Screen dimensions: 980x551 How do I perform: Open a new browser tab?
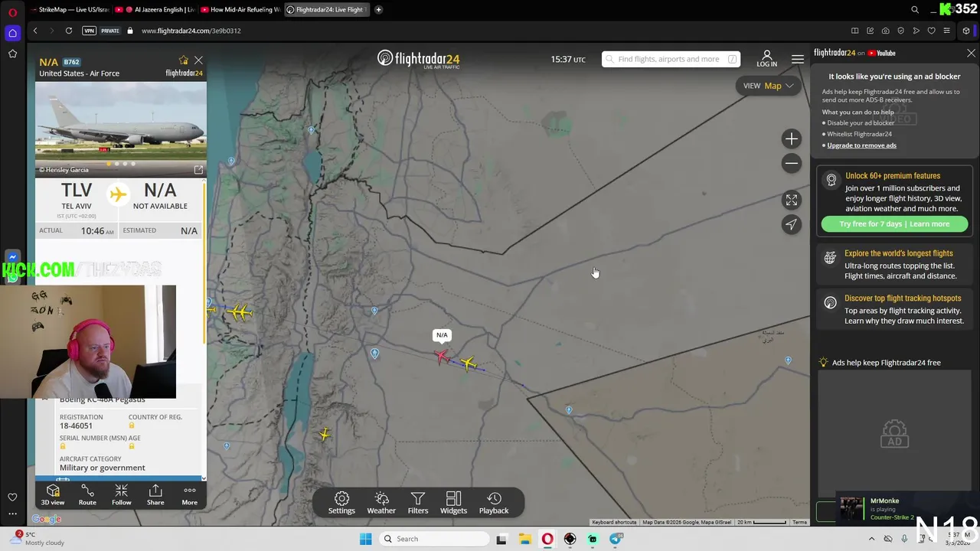(378, 10)
